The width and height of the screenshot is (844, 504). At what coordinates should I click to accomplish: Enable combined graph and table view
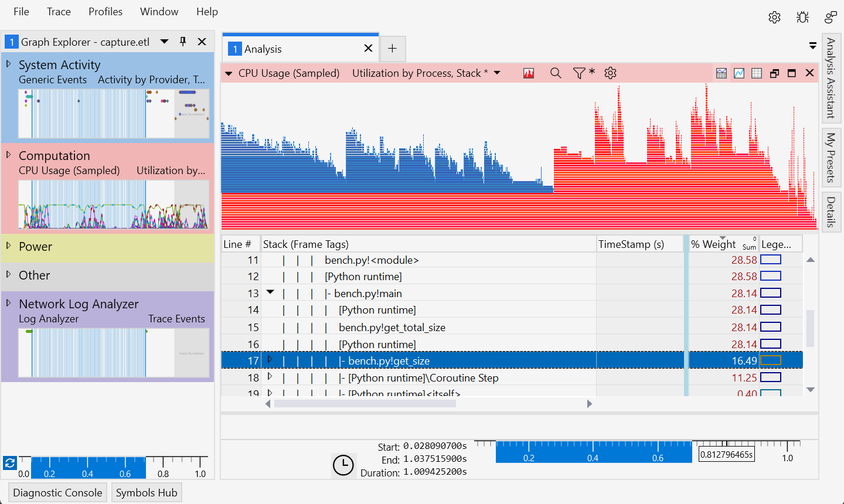(721, 73)
